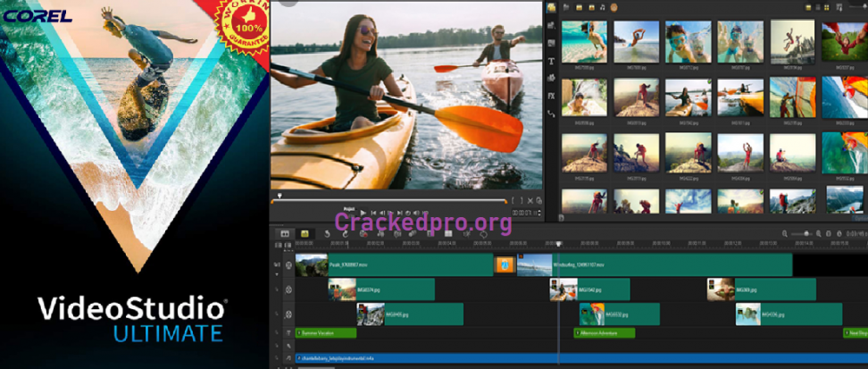Viewport: 868px width, 369px height.
Task: Open the Instant Project templates sidebar icon
Action: [551, 26]
